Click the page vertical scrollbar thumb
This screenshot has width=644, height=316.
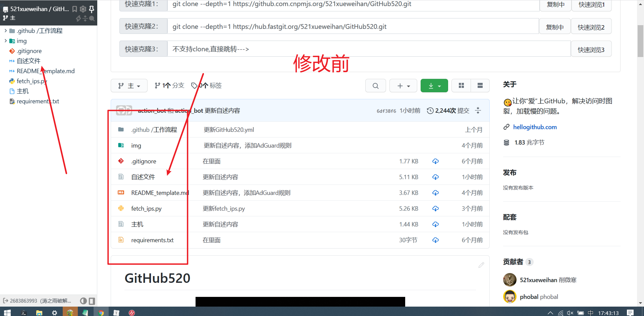point(640,41)
